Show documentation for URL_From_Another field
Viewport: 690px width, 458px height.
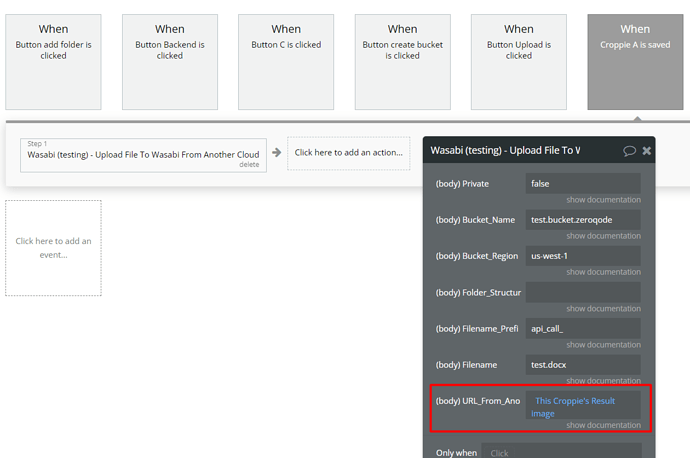[603, 425]
